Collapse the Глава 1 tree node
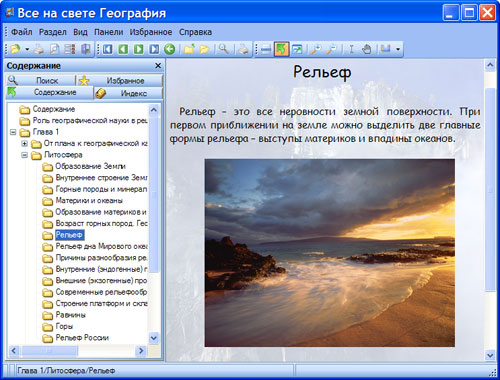This screenshot has width=500, height=380. (13, 132)
